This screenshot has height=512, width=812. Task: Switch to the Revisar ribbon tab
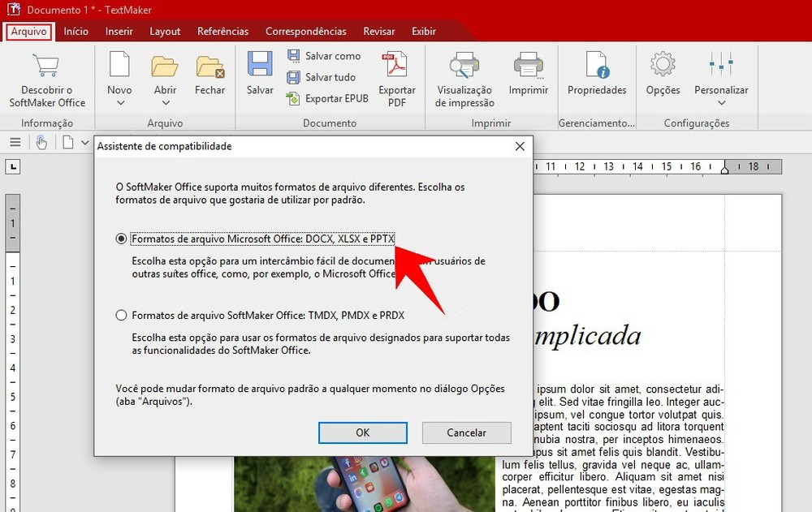pyautogui.click(x=378, y=31)
